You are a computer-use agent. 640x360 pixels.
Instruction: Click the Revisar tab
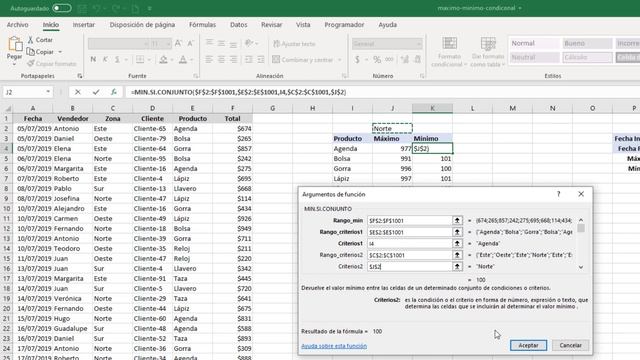(271, 25)
